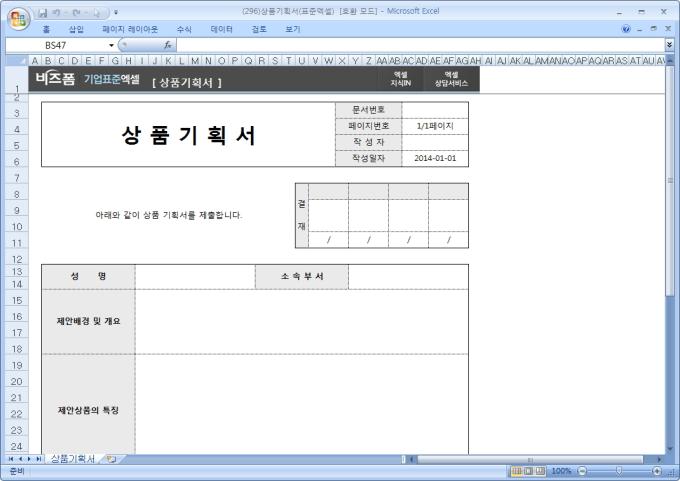Open the 페이지 레이아웃 ribbon tab
This screenshot has width=680, height=481.
(130, 29)
